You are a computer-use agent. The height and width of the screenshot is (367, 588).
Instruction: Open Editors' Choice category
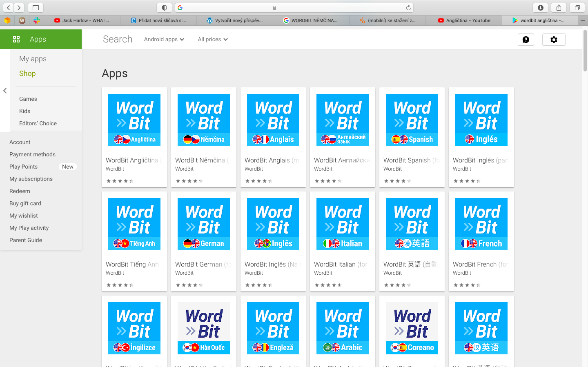(x=38, y=123)
